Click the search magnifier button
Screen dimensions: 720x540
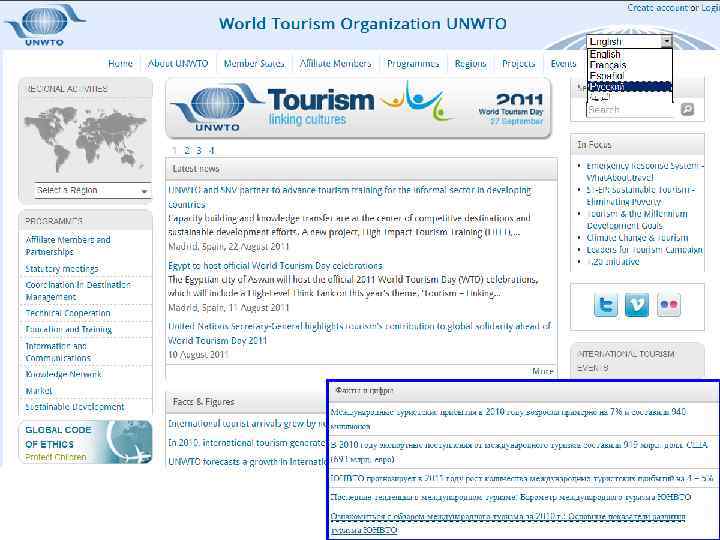(x=687, y=109)
